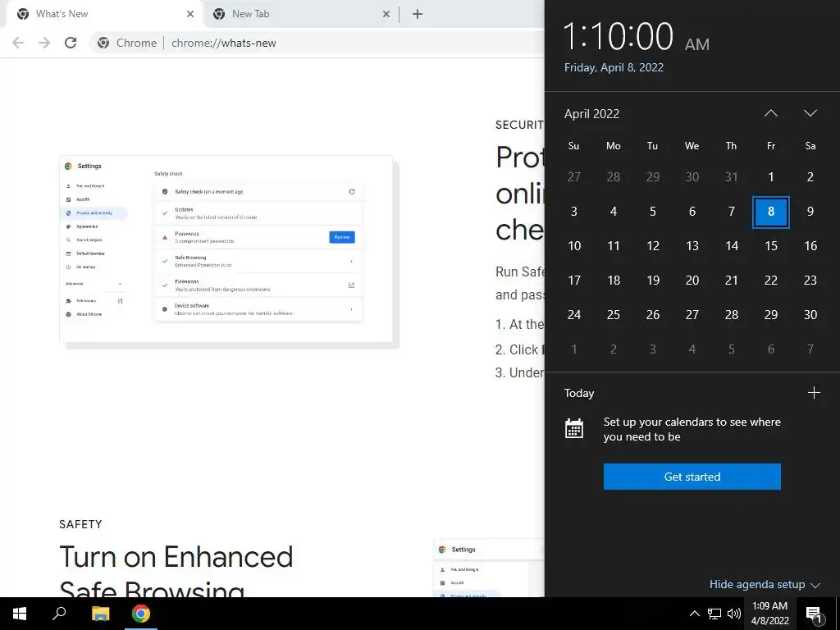
Task: Click the calendar setup icon
Action: click(573, 428)
